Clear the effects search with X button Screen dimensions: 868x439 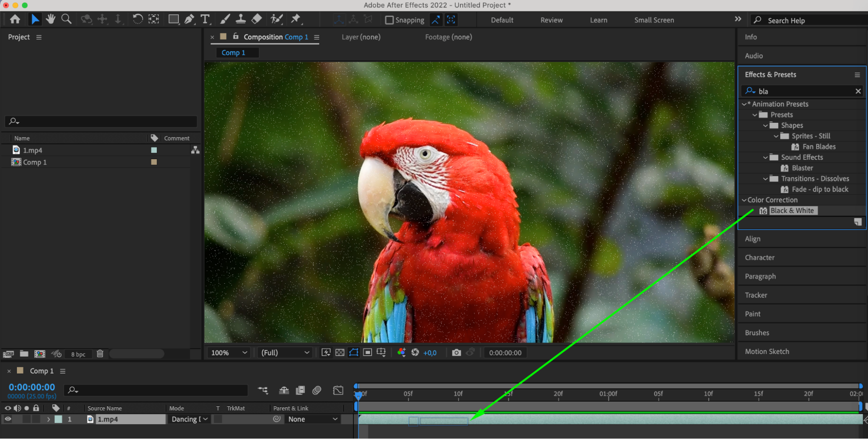(858, 91)
